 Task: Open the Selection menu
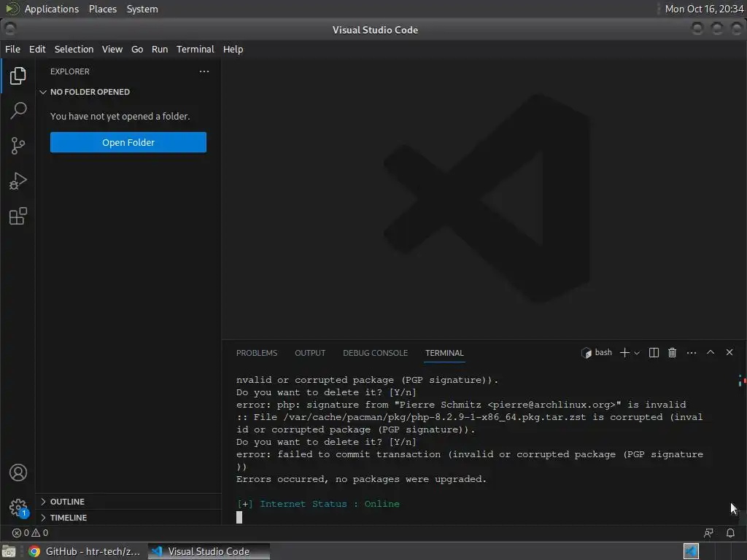pyautogui.click(x=74, y=49)
